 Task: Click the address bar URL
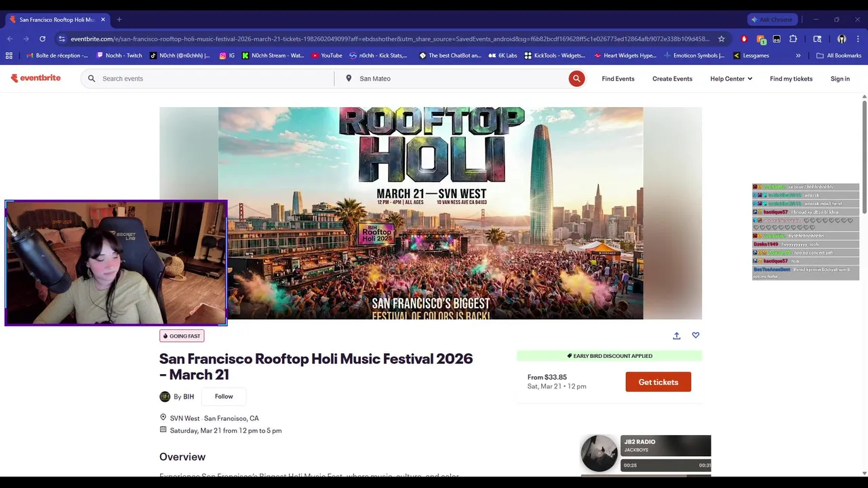[390, 39]
